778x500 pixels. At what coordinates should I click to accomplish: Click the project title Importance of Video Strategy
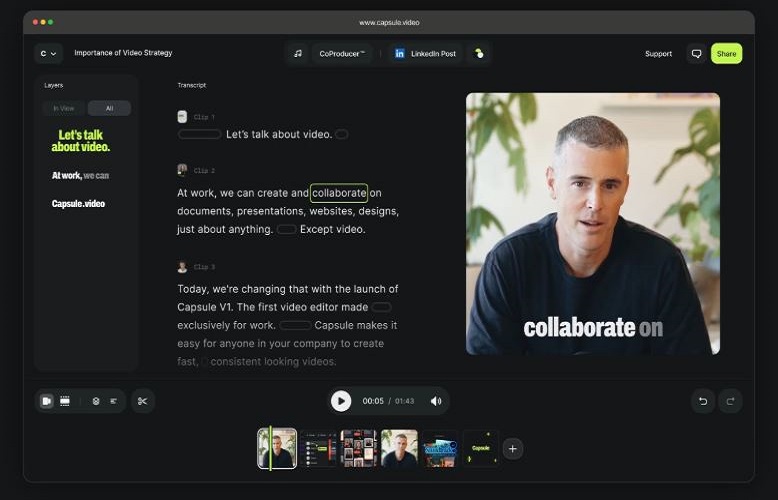123,53
